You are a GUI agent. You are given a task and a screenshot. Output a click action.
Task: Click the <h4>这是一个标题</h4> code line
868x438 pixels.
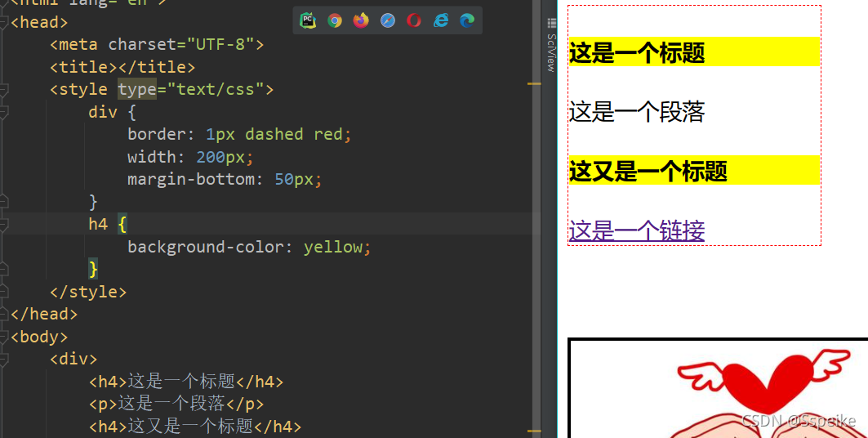[186, 382]
